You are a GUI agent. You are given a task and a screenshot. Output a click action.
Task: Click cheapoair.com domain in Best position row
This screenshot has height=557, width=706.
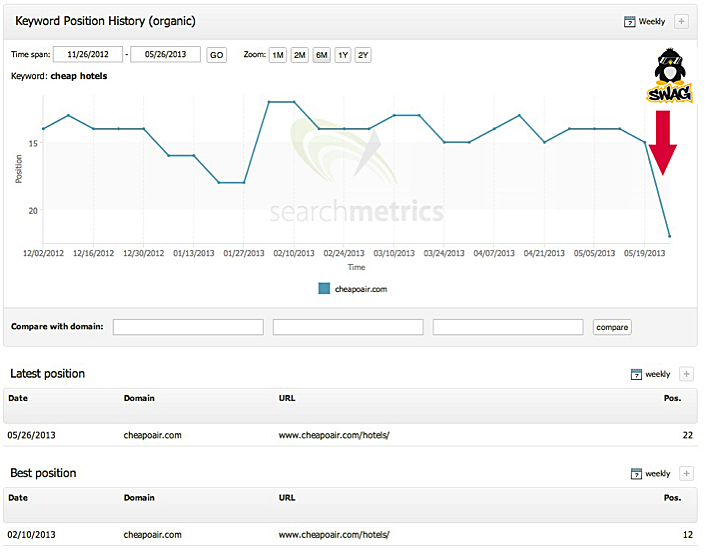(153, 535)
